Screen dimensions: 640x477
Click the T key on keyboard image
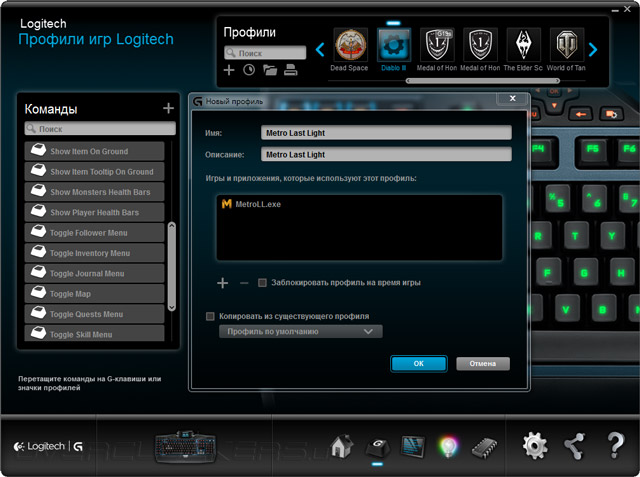pyautogui.click(x=575, y=236)
